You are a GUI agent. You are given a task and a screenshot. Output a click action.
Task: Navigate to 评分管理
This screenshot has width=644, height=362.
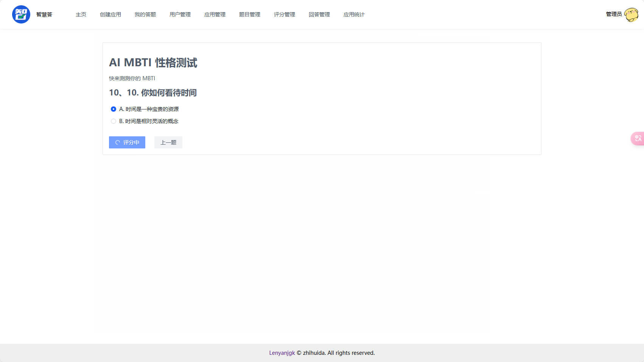pos(284,14)
